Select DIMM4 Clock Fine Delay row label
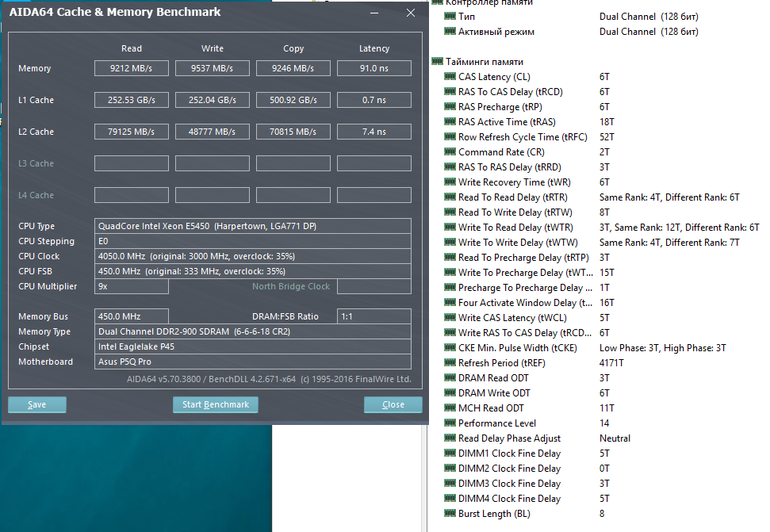770x532 pixels. [509, 499]
